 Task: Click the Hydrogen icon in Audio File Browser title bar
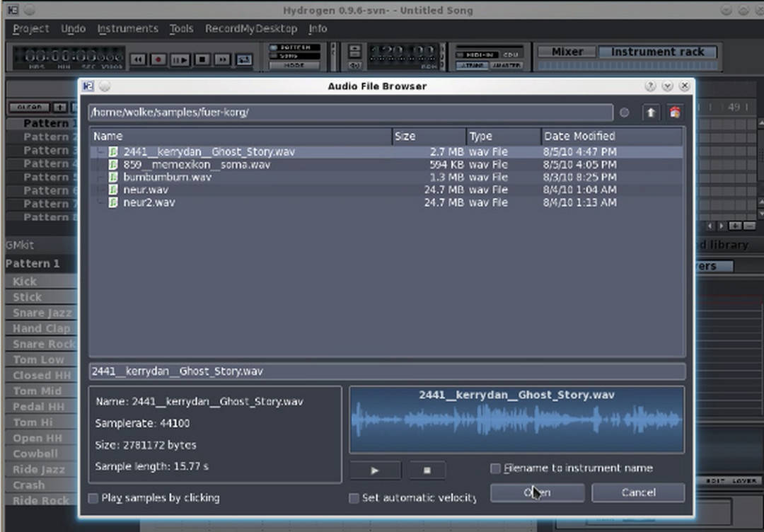[88, 86]
